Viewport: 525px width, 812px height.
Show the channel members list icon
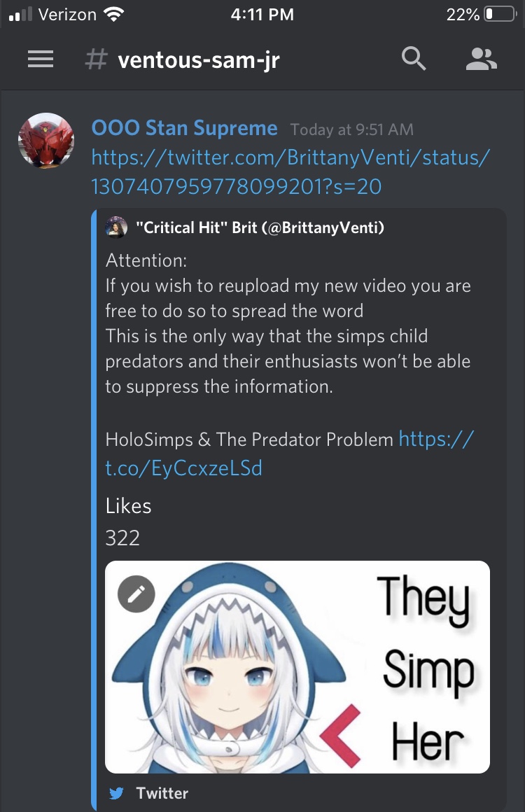coord(481,59)
